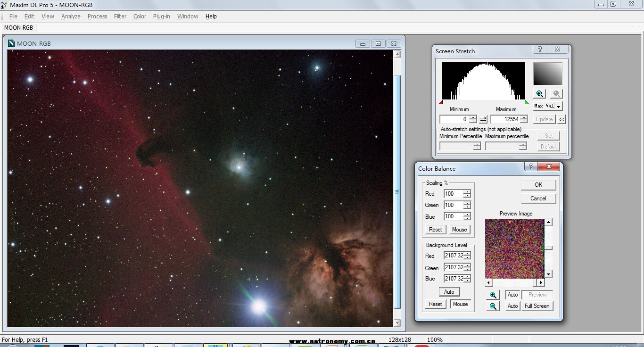644x347 pixels.
Task: Zoom out on Color Balance preview image
Action: [493, 306]
